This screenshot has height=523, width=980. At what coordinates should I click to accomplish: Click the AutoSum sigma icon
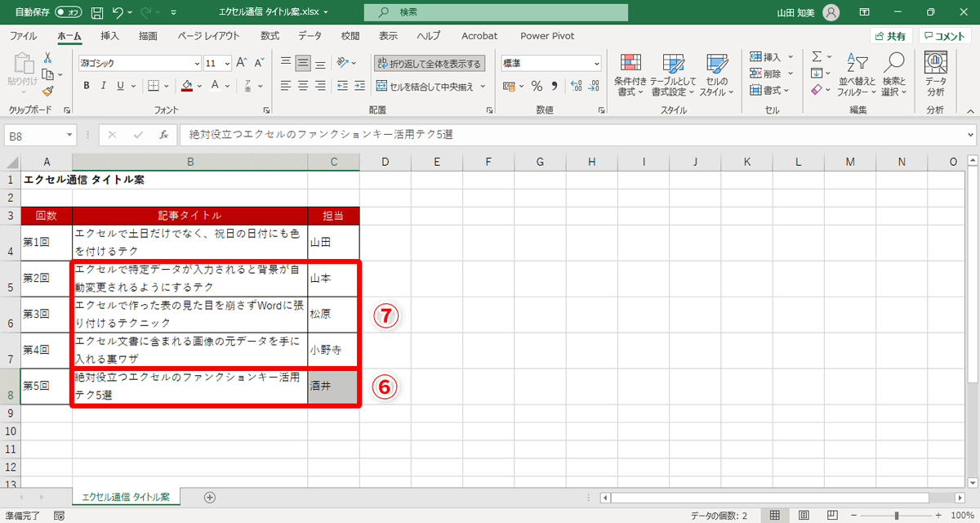[x=816, y=56]
